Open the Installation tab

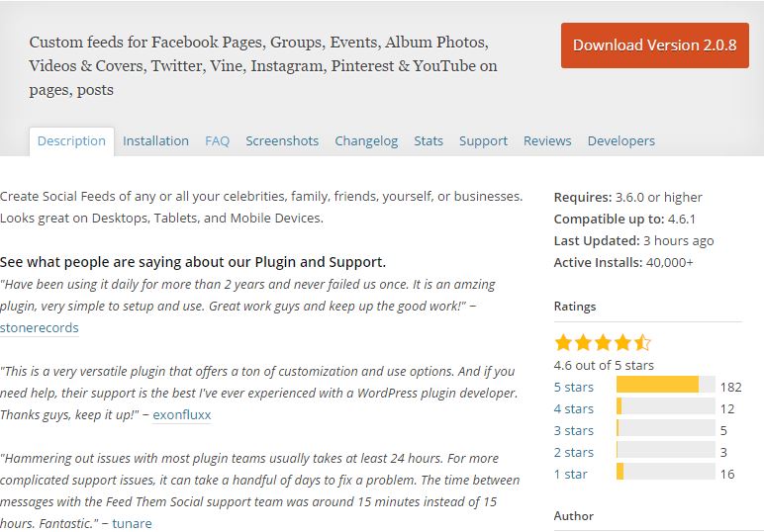point(155,141)
